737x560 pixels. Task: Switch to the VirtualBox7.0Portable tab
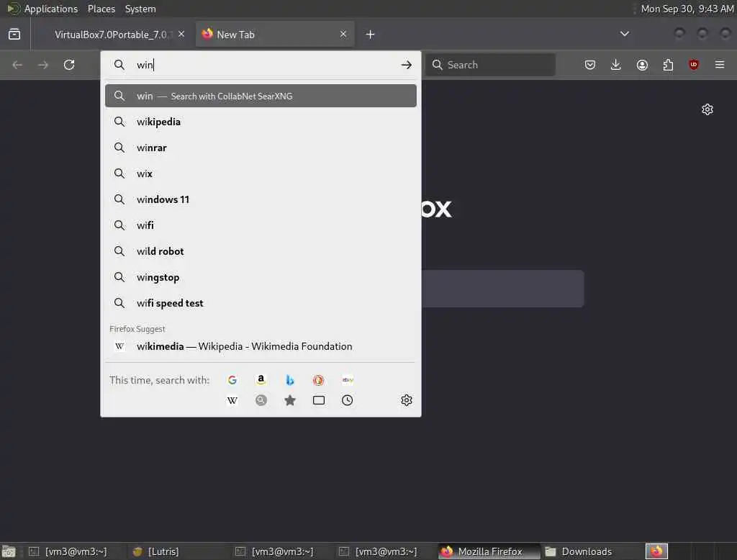point(112,35)
